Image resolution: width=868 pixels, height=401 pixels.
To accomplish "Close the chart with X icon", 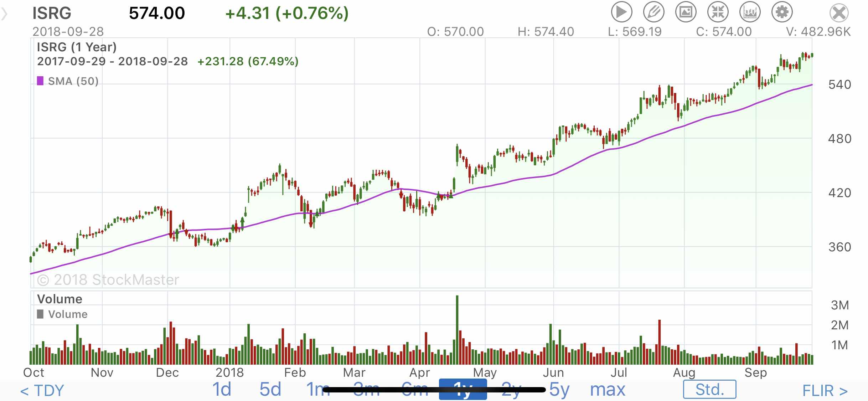I will click(839, 13).
